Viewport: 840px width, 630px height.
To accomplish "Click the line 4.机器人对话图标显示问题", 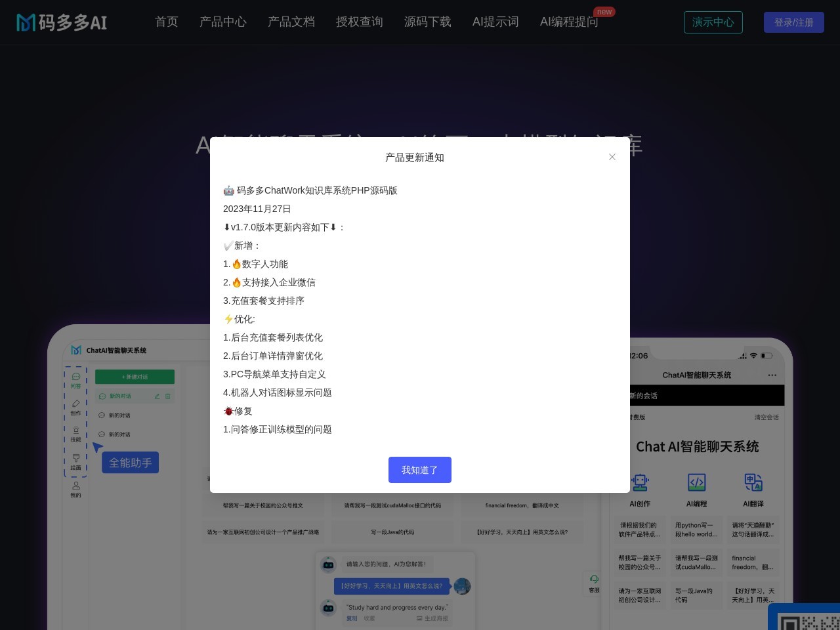I will pyautogui.click(x=278, y=392).
